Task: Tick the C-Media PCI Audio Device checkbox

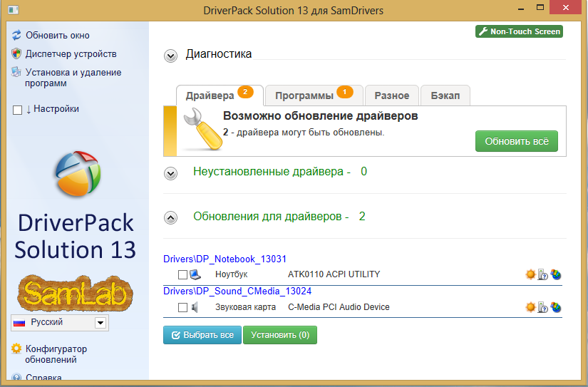Action: coord(182,307)
